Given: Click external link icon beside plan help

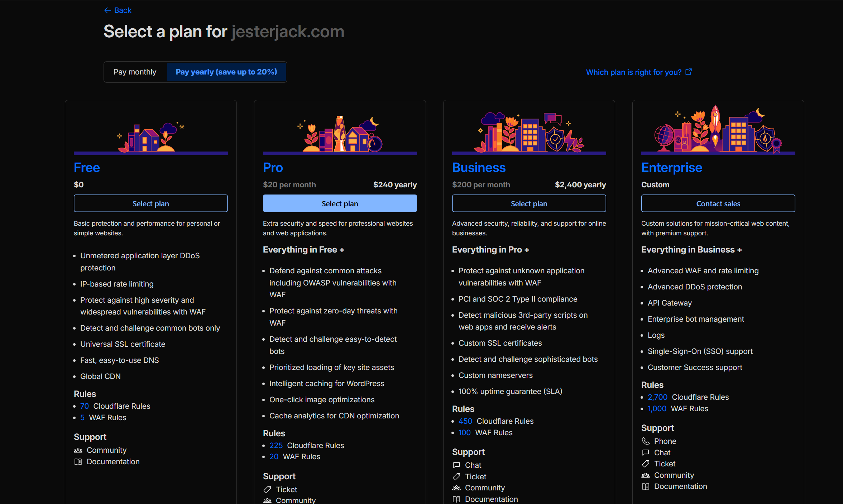Looking at the screenshot, I should (688, 72).
